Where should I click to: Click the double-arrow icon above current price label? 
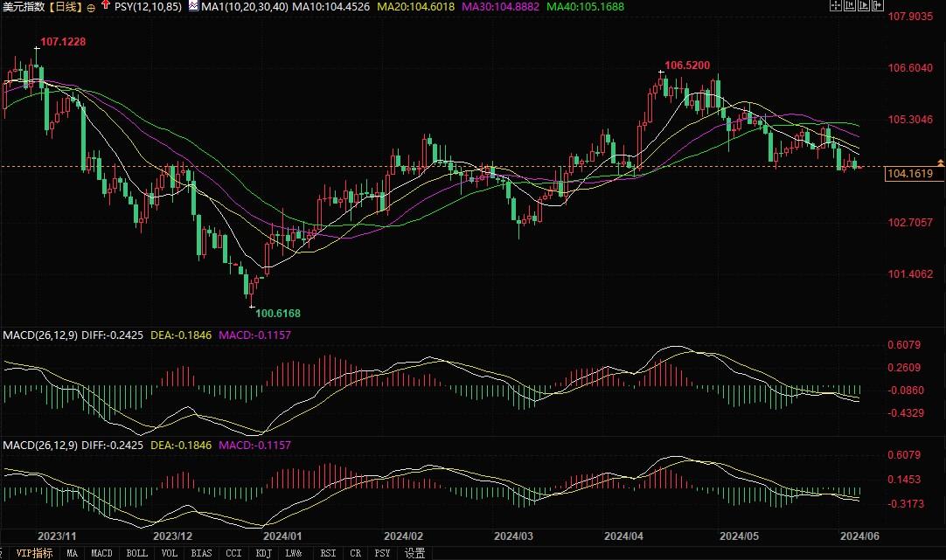(940, 162)
